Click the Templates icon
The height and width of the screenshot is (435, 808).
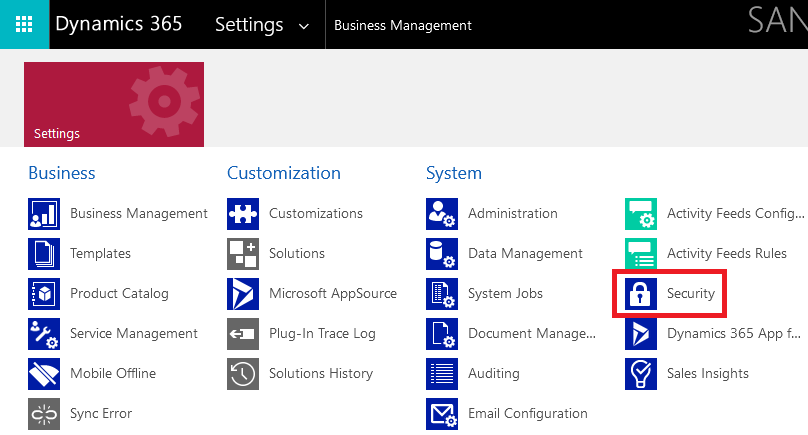coord(44,254)
